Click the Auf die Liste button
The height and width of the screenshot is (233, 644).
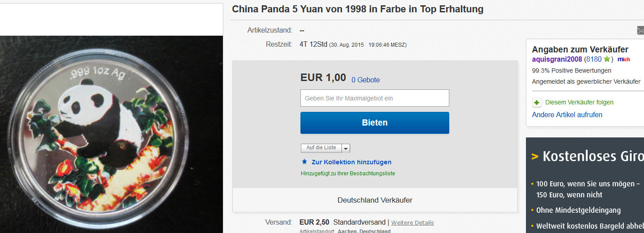[x=321, y=148]
